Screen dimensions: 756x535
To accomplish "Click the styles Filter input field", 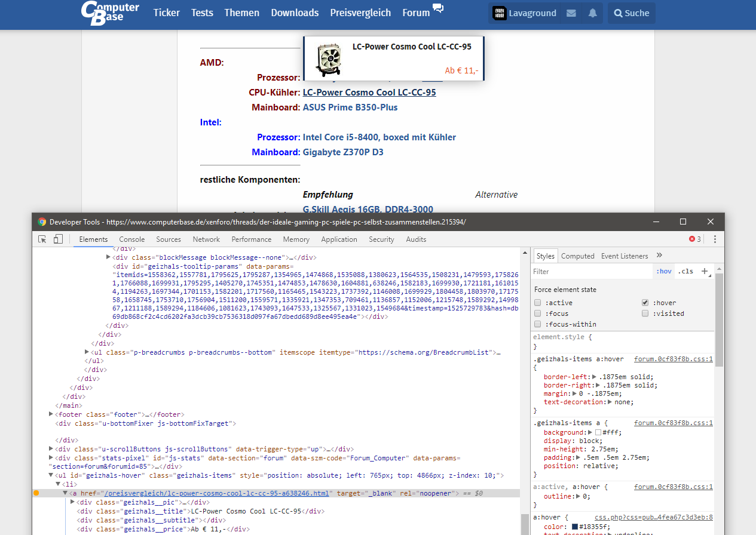I will (592, 271).
